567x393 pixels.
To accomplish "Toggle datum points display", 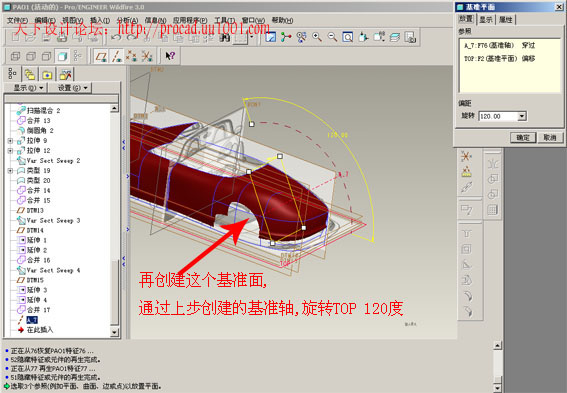I will tap(131, 56).
